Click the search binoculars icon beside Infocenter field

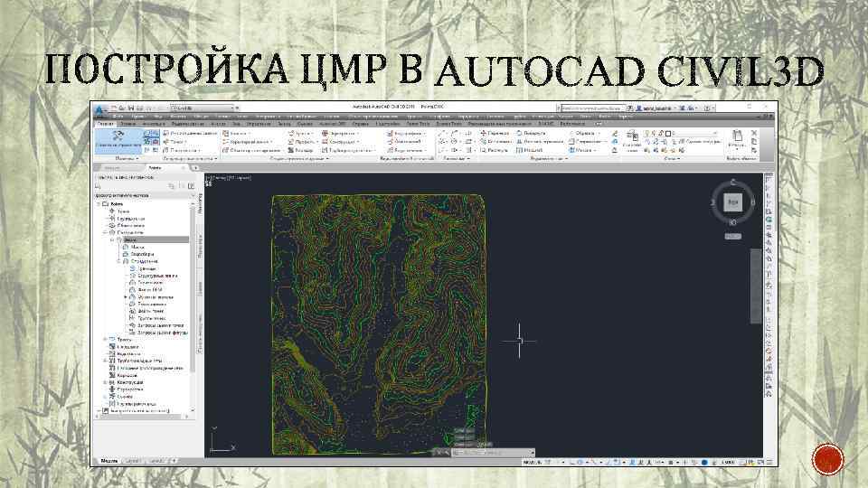point(630,108)
